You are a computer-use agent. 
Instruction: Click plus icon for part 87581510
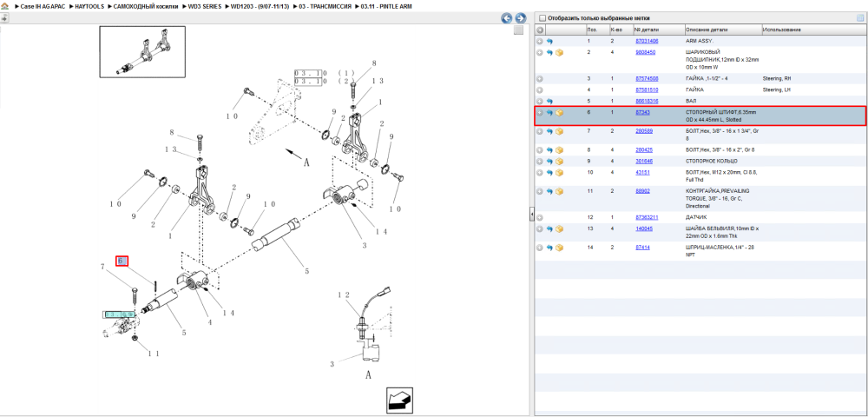coord(540,89)
